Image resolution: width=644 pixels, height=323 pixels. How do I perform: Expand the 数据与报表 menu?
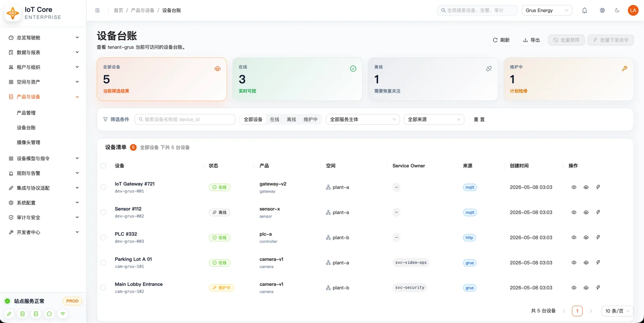point(43,52)
